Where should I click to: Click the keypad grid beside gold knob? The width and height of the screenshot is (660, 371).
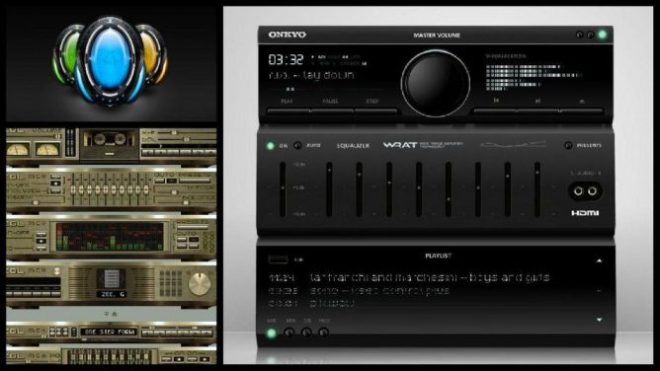click(171, 283)
